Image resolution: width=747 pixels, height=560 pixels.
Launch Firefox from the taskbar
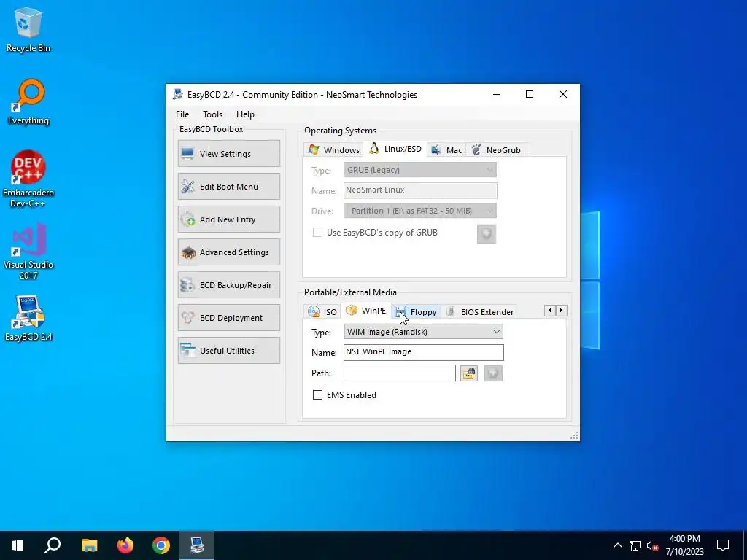point(125,545)
